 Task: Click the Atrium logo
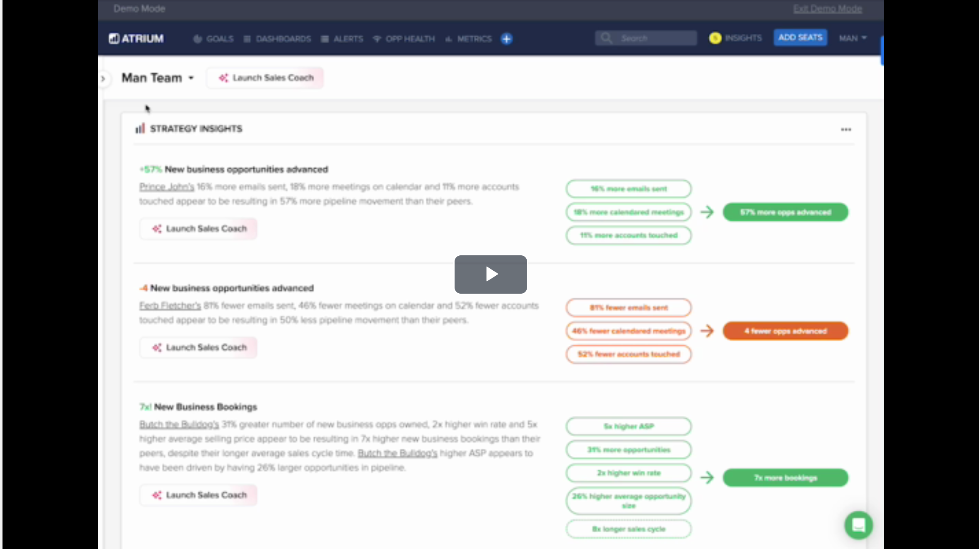pos(136,39)
